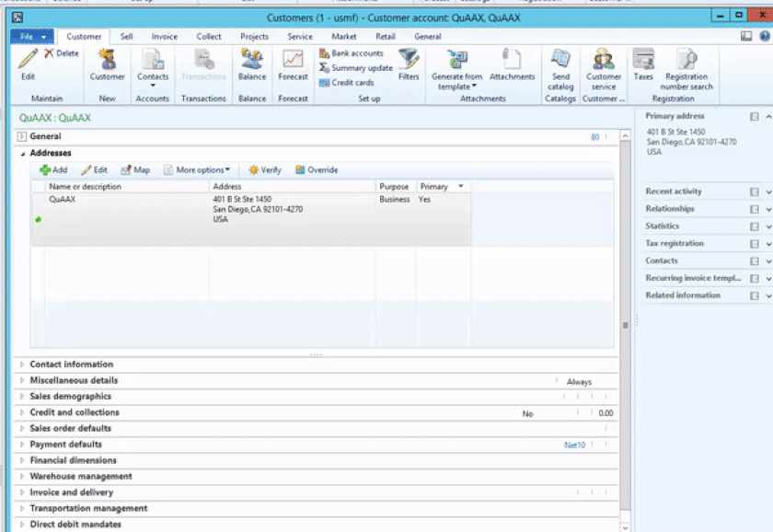Viewport: 773px width, 532px height.
Task: Expand the General fast tab
Action: pyautogui.click(x=22, y=136)
